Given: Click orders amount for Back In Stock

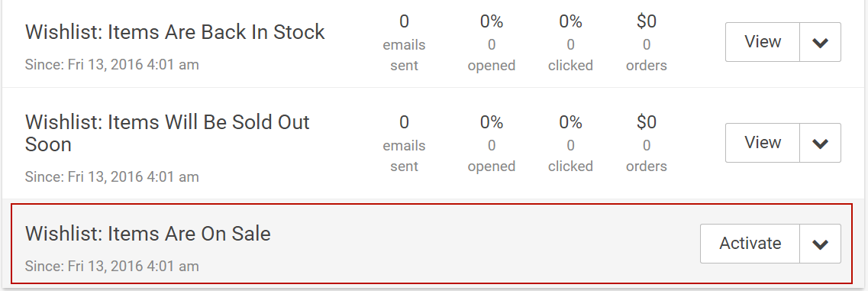Looking at the screenshot, I should (647, 21).
